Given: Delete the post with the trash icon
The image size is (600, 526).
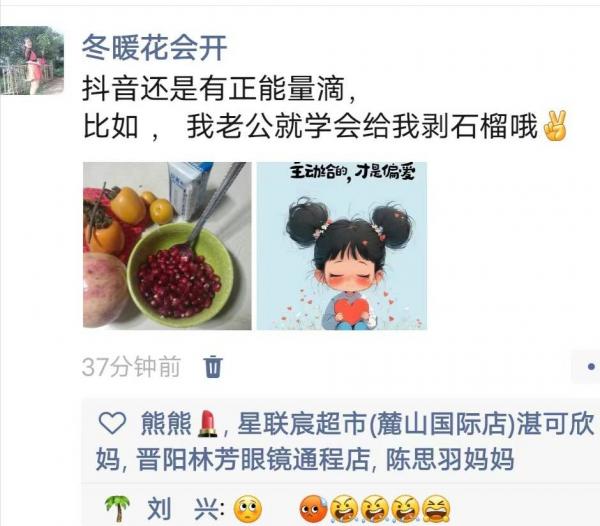Looking at the screenshot, I should pyautogui.click(x=213, y=366).
